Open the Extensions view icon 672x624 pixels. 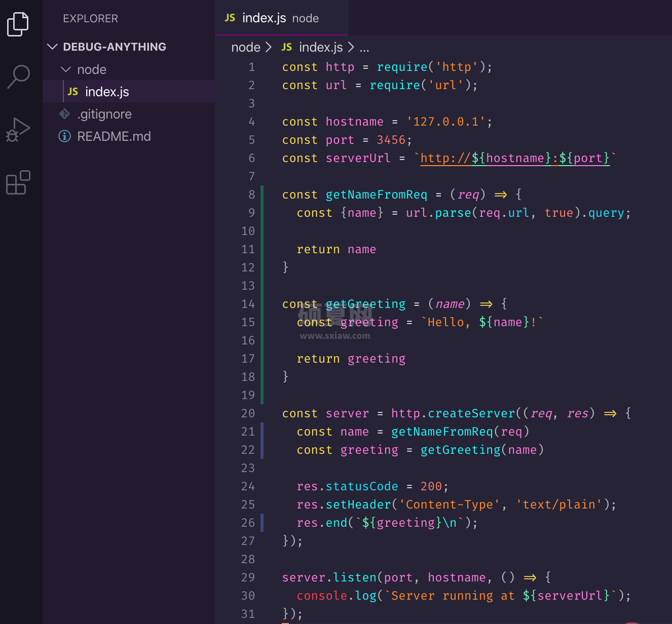(x=18, y=182)
